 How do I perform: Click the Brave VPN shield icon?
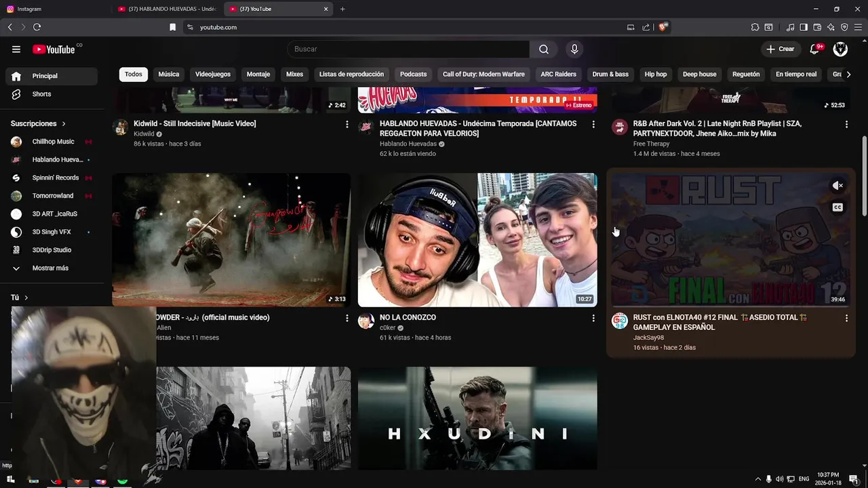pyautogui.click(x=844, y=27)
